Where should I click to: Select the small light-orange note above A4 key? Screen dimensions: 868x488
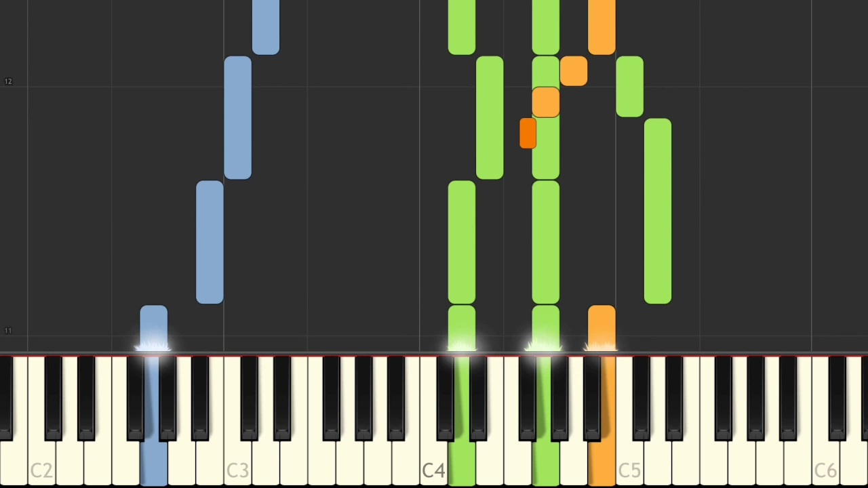pos(574,71)
